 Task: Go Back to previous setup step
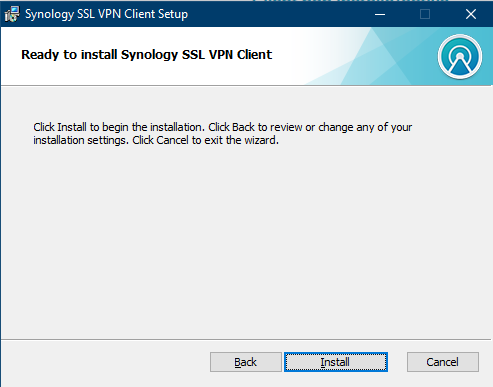tap(246, 362)
